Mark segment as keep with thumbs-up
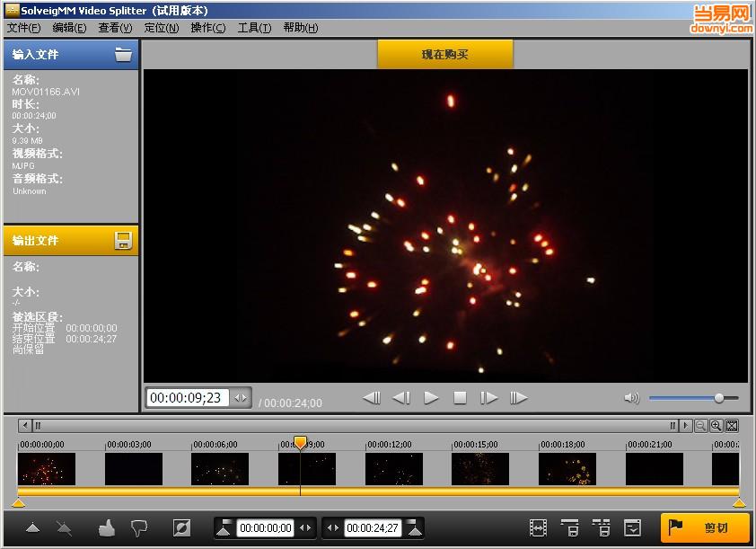 point(107,528)
